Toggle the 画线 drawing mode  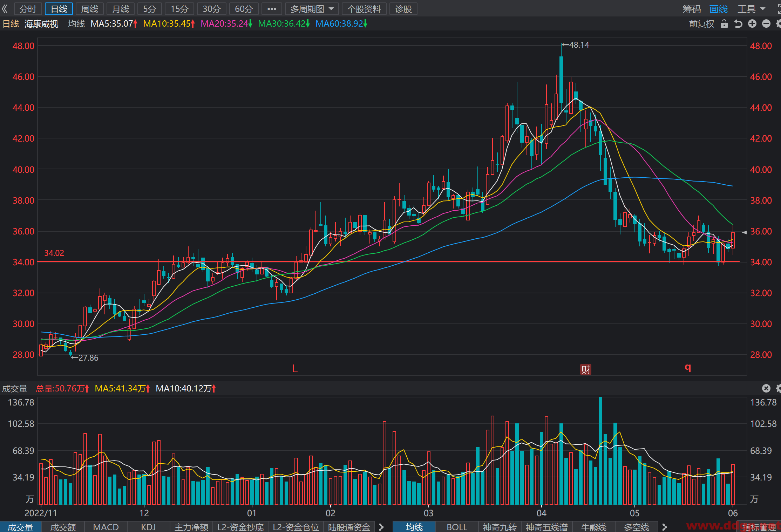coord(719,9)
